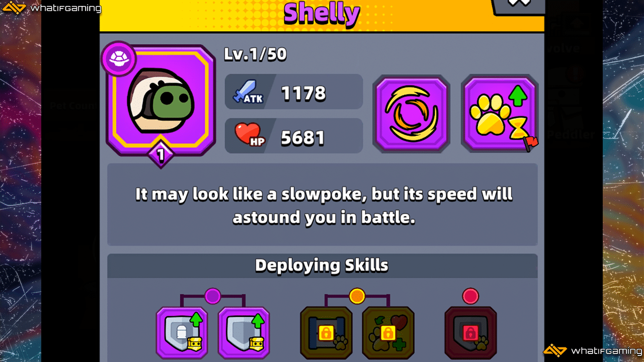The width and height of the screenshot is (644, 362).
Task: Tap the HP 5681 stat bar
Action: [294, 136]
